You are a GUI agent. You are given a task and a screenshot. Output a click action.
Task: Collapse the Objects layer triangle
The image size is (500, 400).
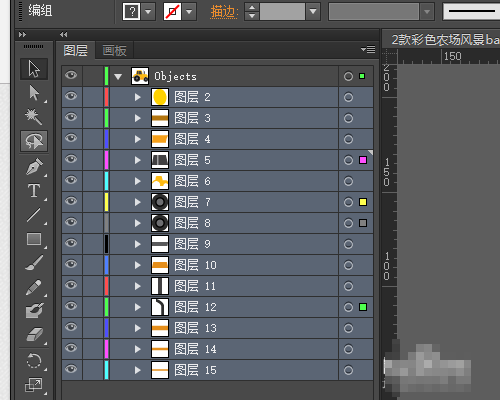(118, 77)
